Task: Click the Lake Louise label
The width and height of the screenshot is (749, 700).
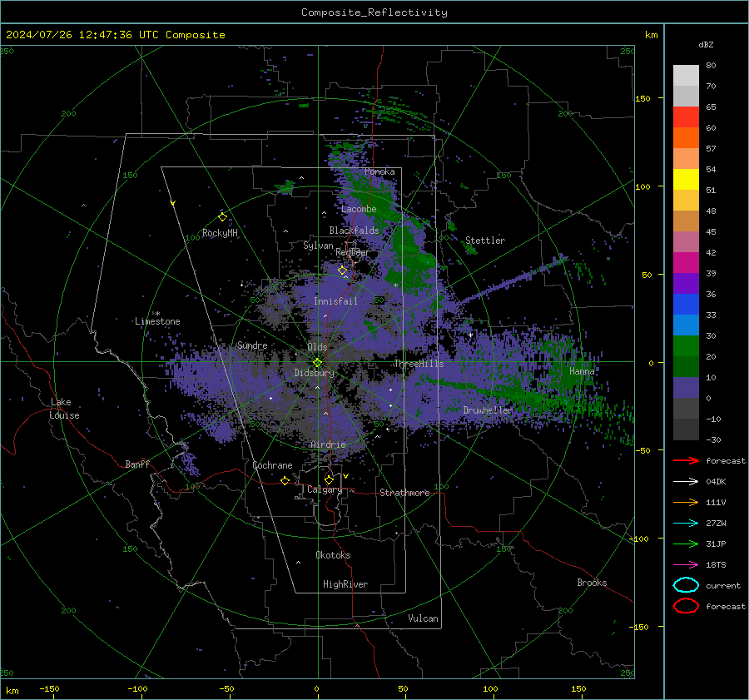Action: click(64, 409)
